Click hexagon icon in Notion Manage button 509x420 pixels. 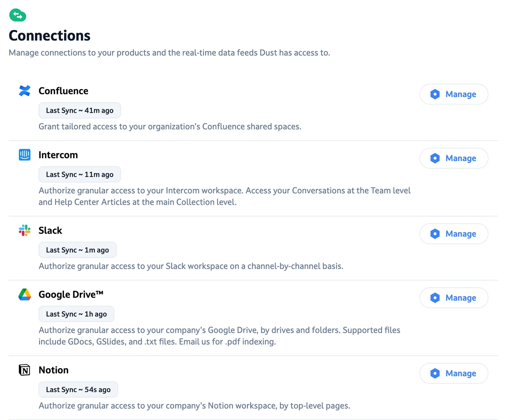(435, 373)
